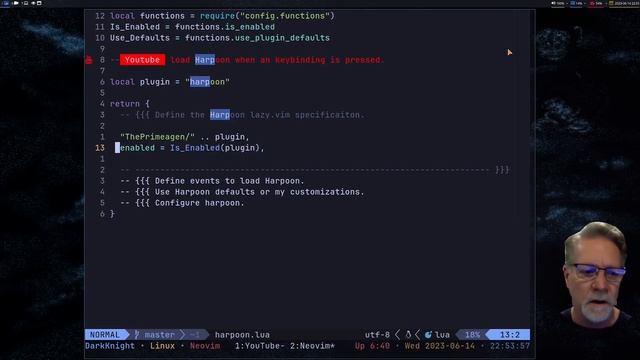Switch to tmux window 1:YouTube
640x360 pixels.
click(x=260, y=346)
